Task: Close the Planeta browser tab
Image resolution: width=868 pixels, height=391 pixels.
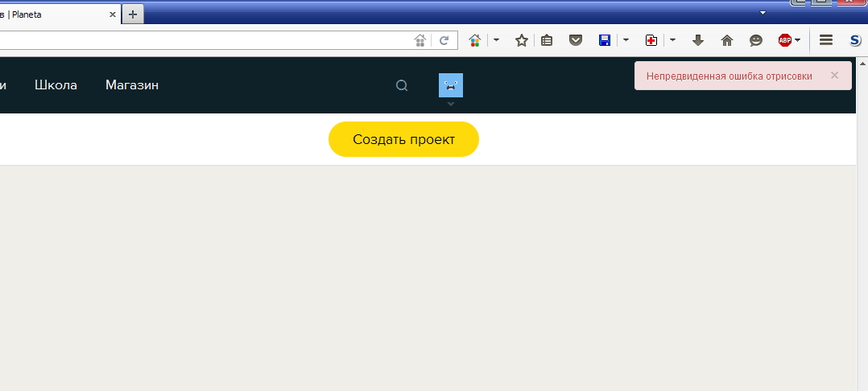Action: (x=113, y=15)
